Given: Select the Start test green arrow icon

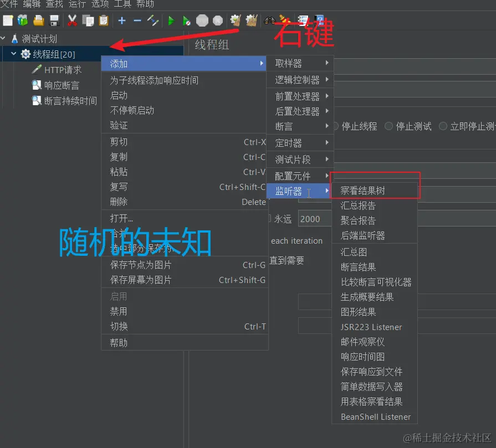Looking at the screenshot, I should tap(170, 20).
